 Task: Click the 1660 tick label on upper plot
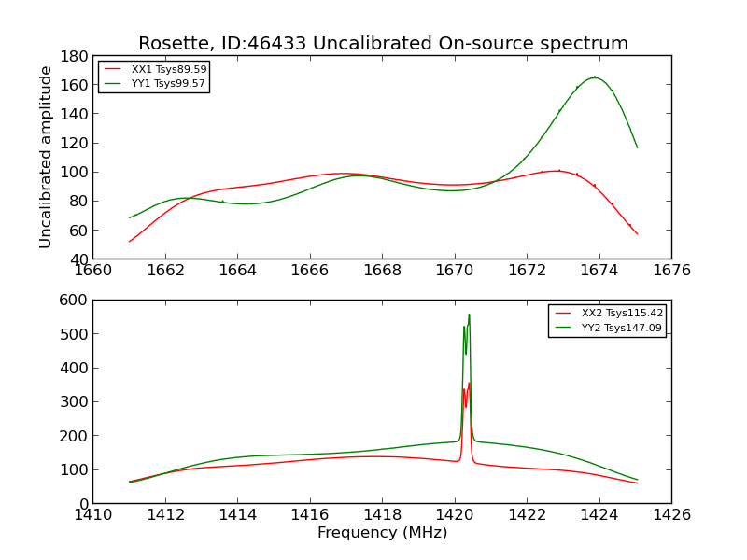pos(93,271)
